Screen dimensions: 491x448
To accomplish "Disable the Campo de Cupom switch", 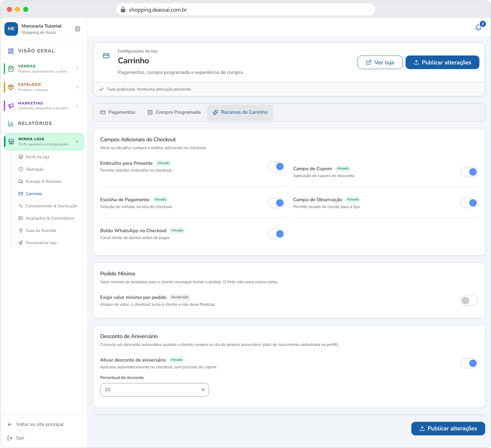I will (x=469, y=172).
